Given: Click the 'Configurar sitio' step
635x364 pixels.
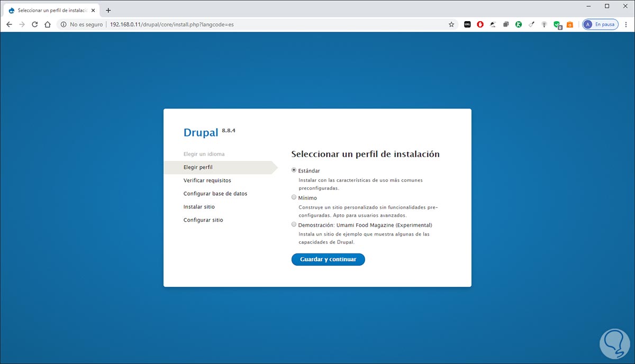Looking at the screenshot, I should click(x=203, y=220).
